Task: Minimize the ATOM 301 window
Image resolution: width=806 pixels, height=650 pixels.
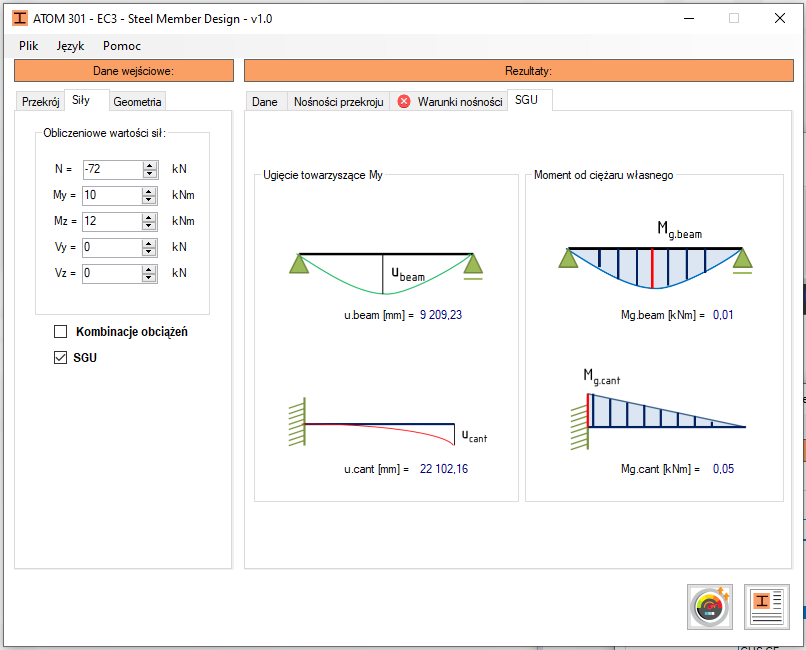Action: click(689, 18)
